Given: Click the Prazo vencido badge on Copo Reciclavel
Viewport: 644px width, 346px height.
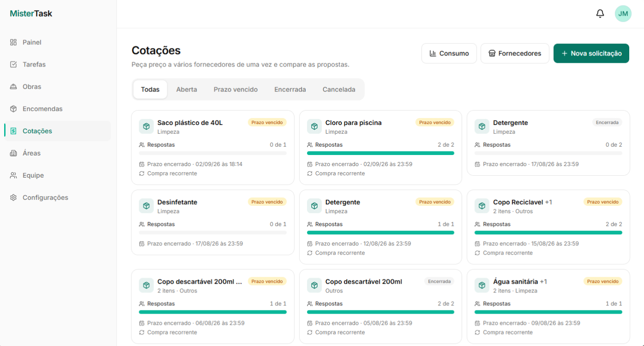Looking at the screenshot, I should point(603,202).
